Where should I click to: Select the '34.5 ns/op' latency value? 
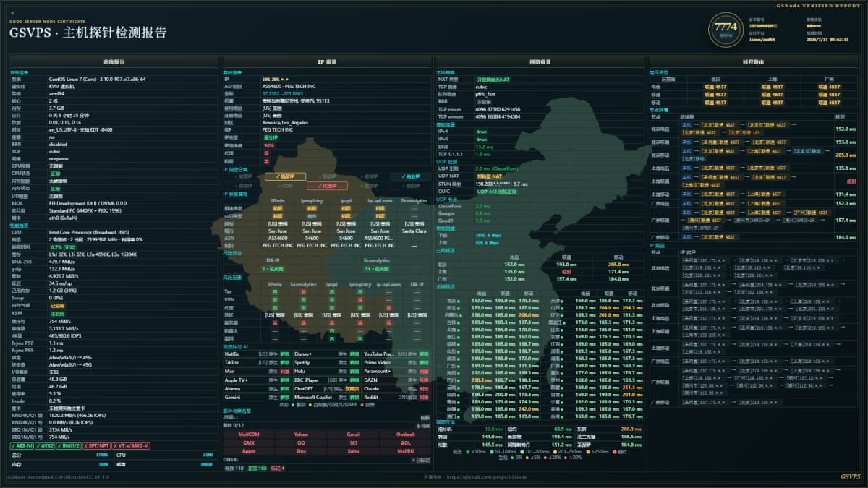tap(61, 283)
